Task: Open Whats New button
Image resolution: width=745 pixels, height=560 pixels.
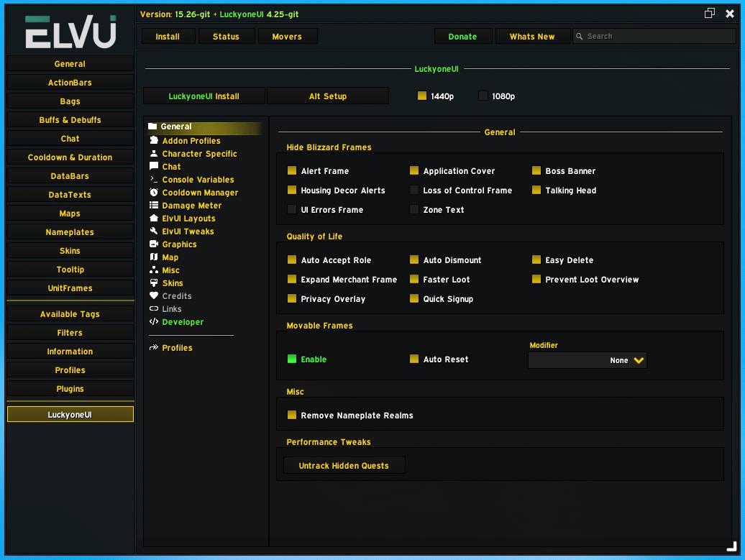Action: [532, 36]
